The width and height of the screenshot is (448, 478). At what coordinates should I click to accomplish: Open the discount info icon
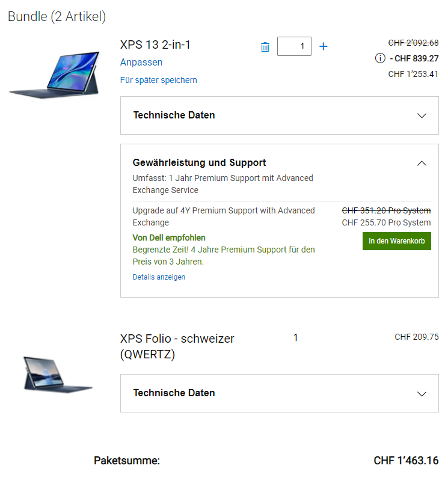(380, 58)
